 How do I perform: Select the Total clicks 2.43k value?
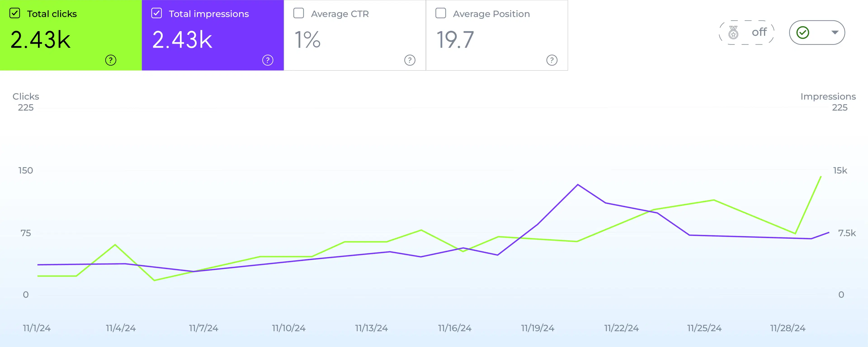coord(40,40)
